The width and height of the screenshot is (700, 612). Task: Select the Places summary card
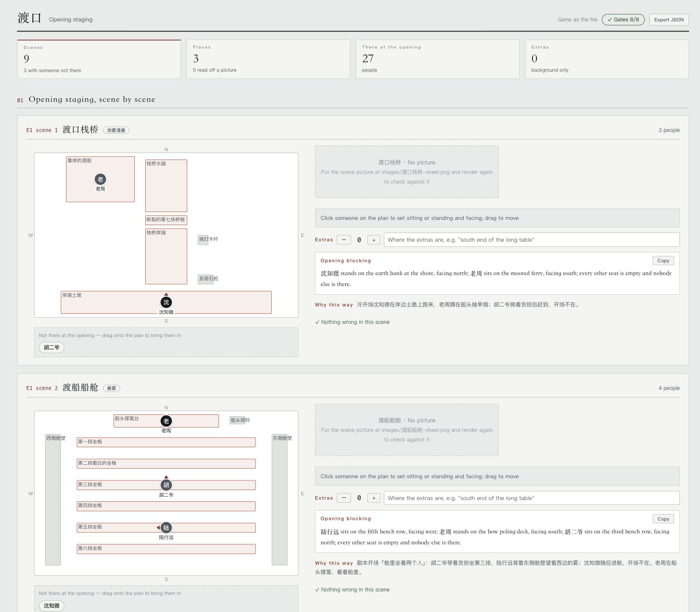coord(268,59)
